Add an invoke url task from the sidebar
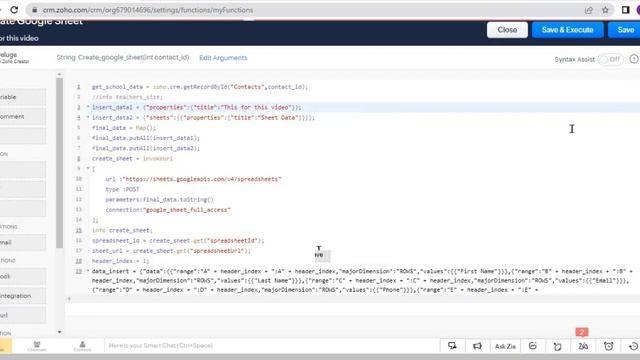Viewport: 640px width, 360px height. click(22, 315)
